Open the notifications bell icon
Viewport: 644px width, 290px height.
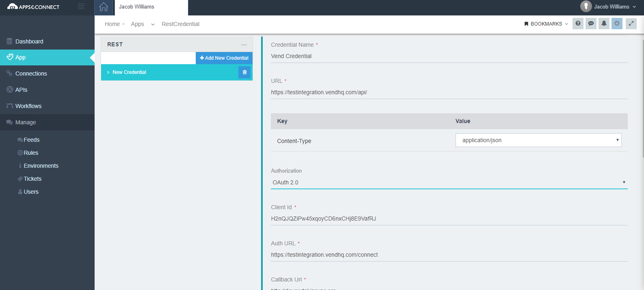(604, 24)
